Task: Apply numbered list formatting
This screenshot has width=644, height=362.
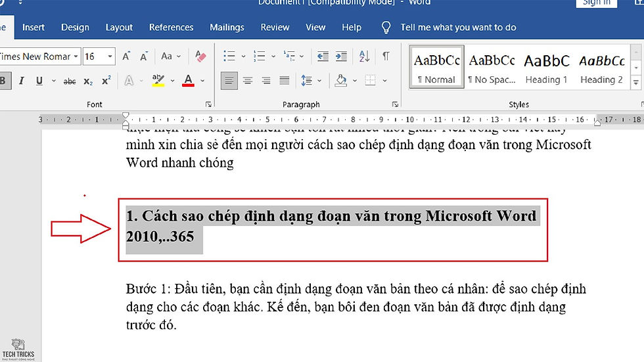Action: [x=259, y=57]
